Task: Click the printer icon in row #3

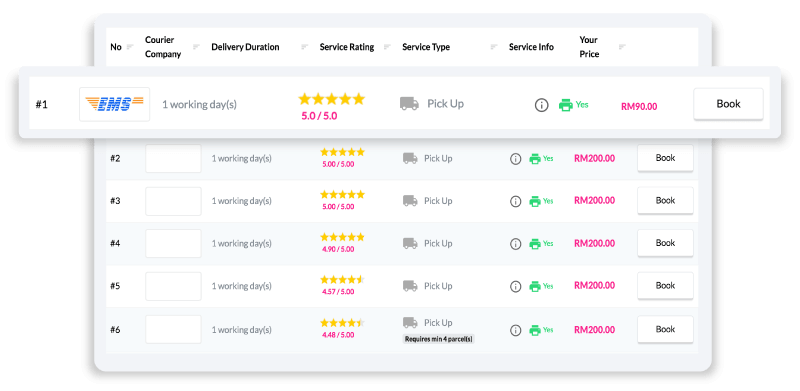Action: (x=535, y=202)
